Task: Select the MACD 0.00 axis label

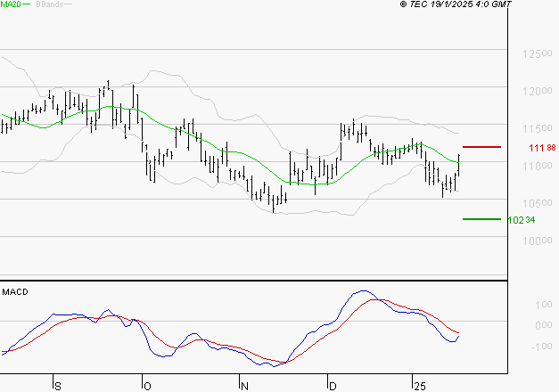Action: tap(544, 325)
